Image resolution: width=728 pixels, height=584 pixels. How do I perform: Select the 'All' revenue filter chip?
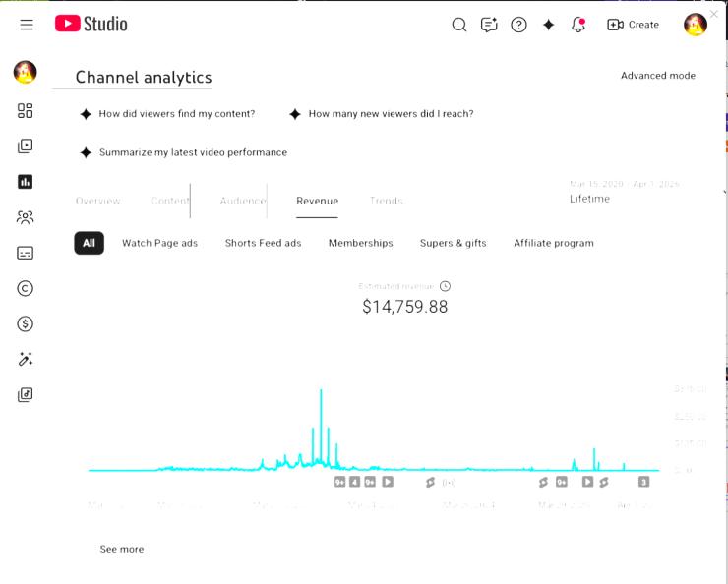point(89,243)
